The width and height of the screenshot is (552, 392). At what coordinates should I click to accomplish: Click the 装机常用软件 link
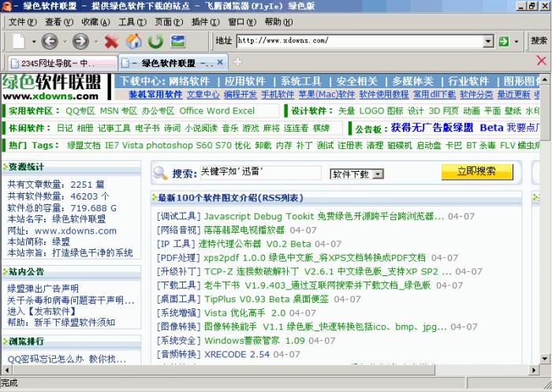155,95
